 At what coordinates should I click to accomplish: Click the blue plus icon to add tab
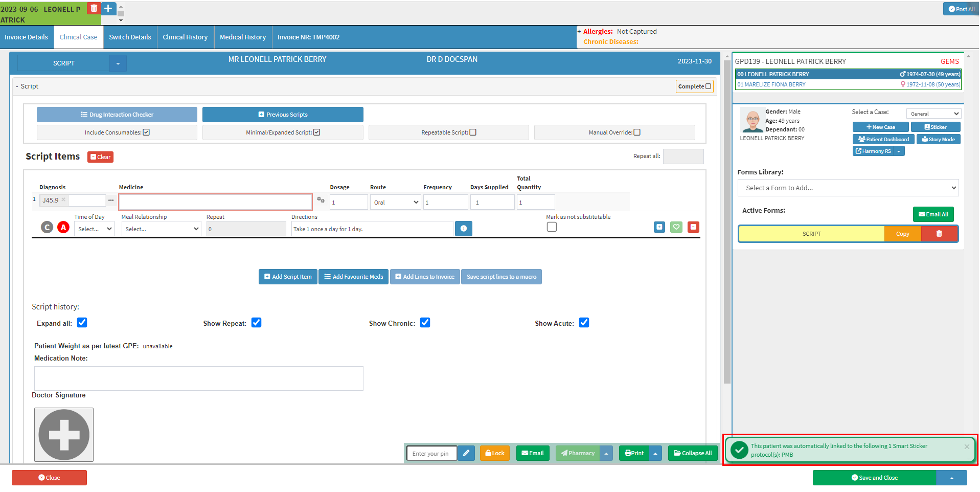tap(108, 9)
